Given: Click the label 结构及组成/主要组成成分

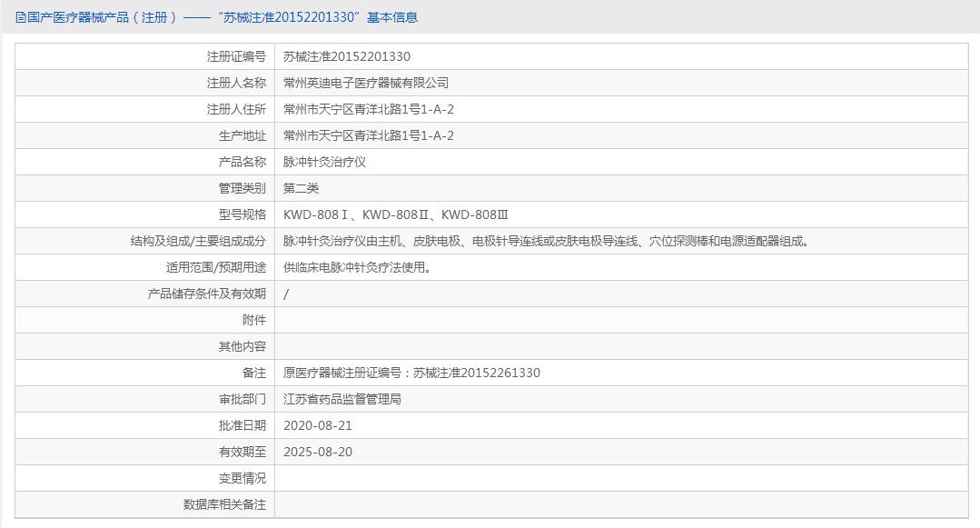Looking at the screenshot, I should [x=198, y=241].
